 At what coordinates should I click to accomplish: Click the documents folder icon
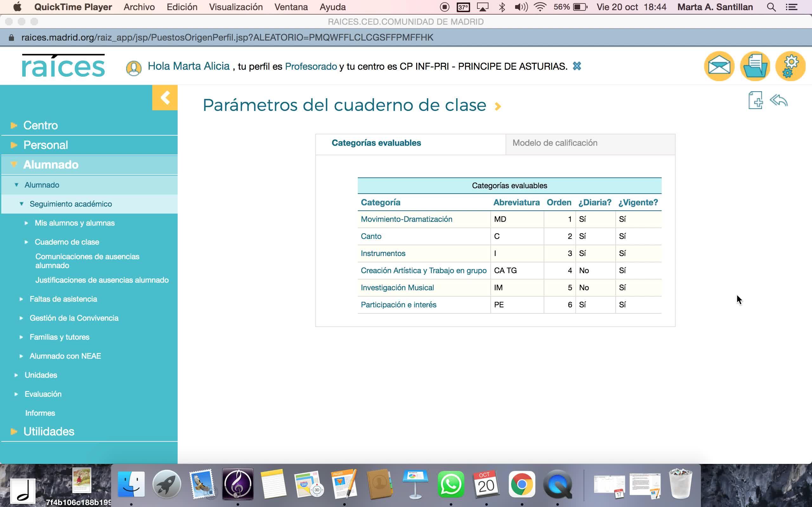click(x=755, y=66)
